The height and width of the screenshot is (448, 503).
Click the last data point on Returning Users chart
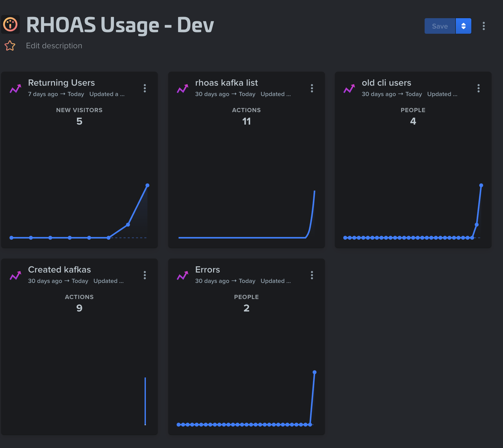click(x=147, y=185)
